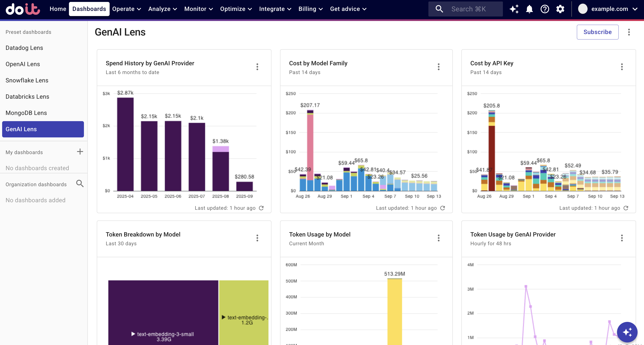Image resolution: width=644 pixels, height=345 pixels.
Task: Click the 2025-04 bar labeled $2.87k
Action: coord(125,144)
